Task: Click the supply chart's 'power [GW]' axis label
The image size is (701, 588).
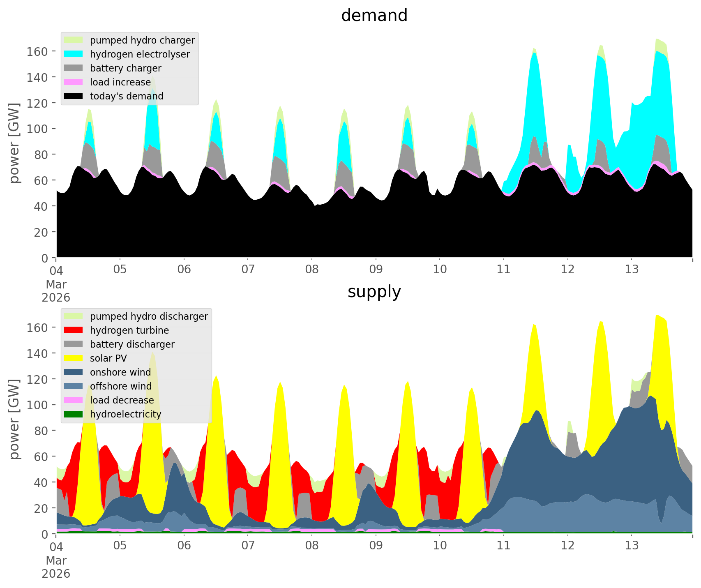Action: pyautogui.click(x=14, y=419)
